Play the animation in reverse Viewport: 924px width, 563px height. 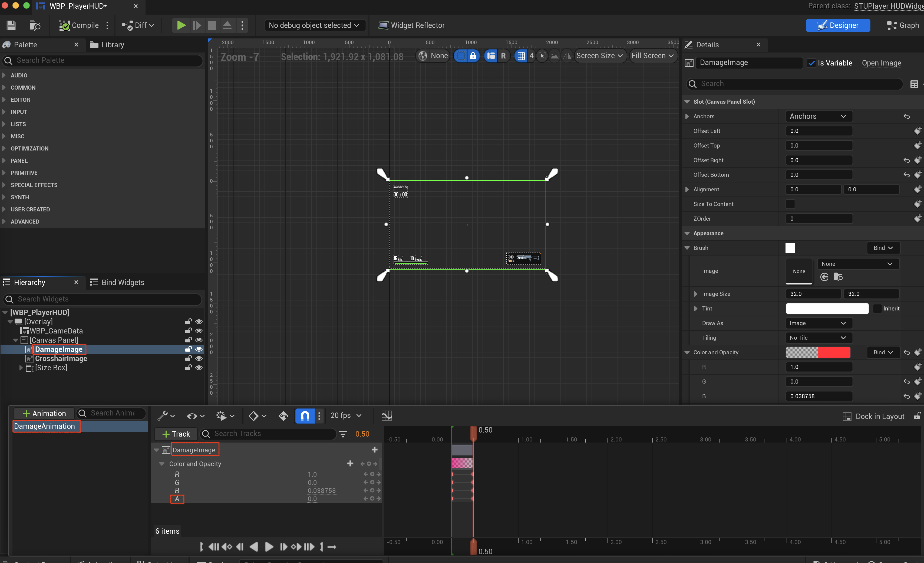click(254, 547)
